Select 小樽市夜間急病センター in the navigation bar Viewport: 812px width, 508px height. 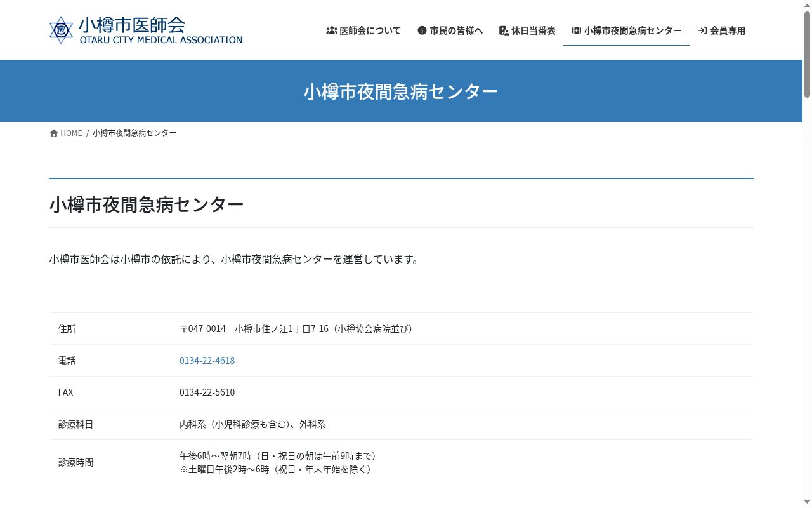click(626, 30)
